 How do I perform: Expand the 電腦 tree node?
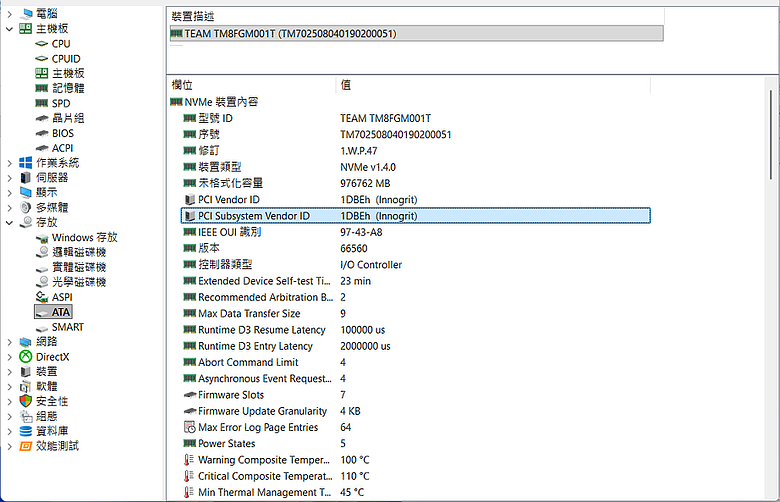click(x=9, y=14)
